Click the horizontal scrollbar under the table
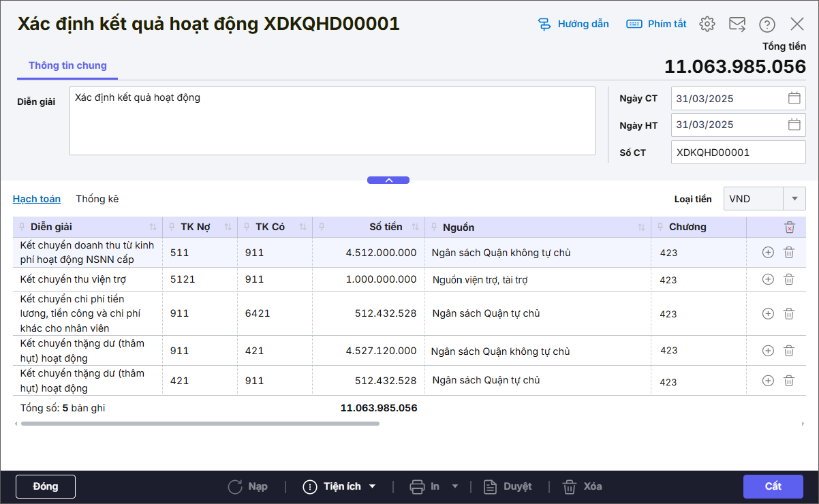Image resolution: width=819 pixels, height=504 pixels. coord(200,424)
